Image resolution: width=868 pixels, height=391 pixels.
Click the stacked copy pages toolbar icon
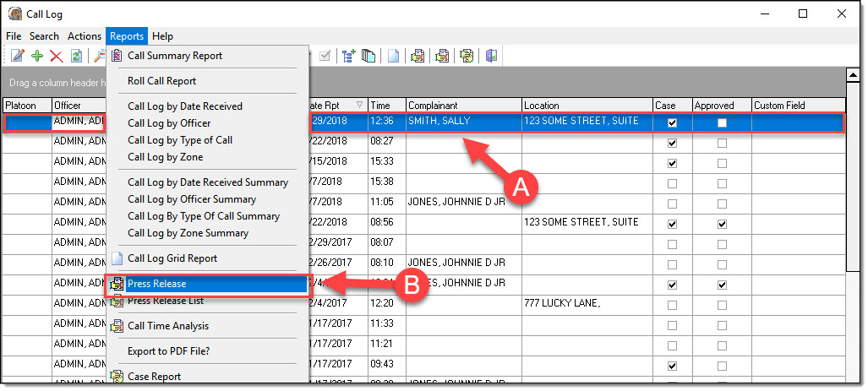tap(368, 56)
